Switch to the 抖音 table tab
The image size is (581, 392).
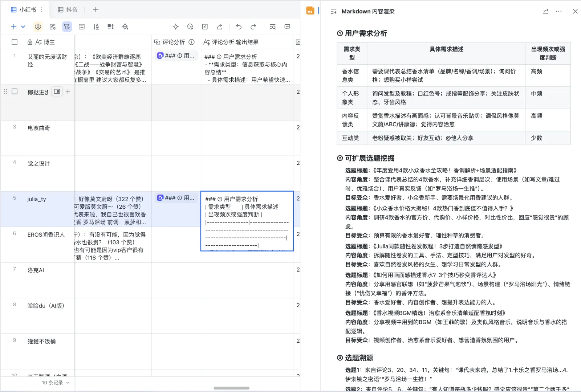point(68,9)
